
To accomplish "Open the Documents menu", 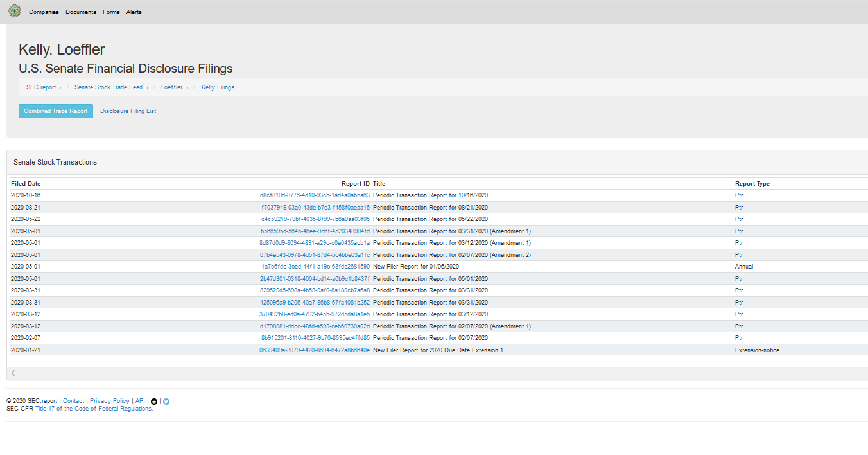I will [81, 12].
